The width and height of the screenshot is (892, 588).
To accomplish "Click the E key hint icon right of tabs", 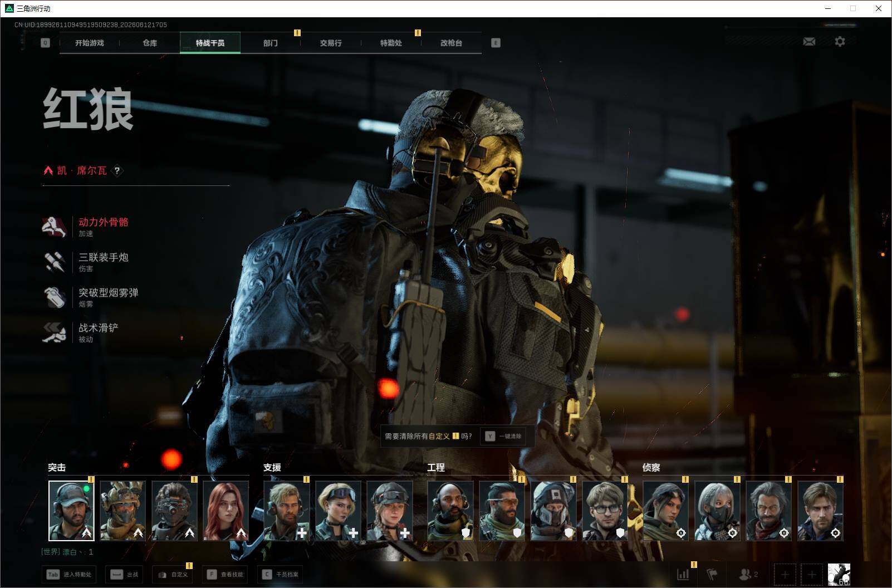I will pos(496,43).
